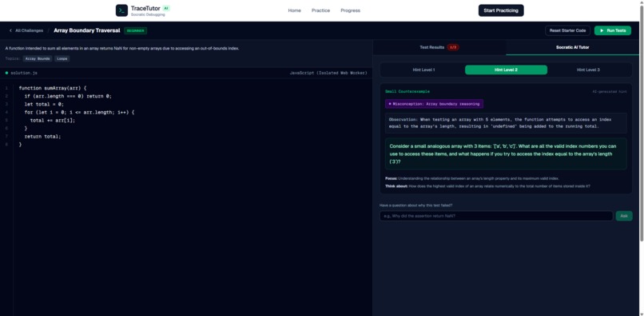This screenshot has width=644, height=316.
Task: Click the for loop code line
Action: pos(79,112)
